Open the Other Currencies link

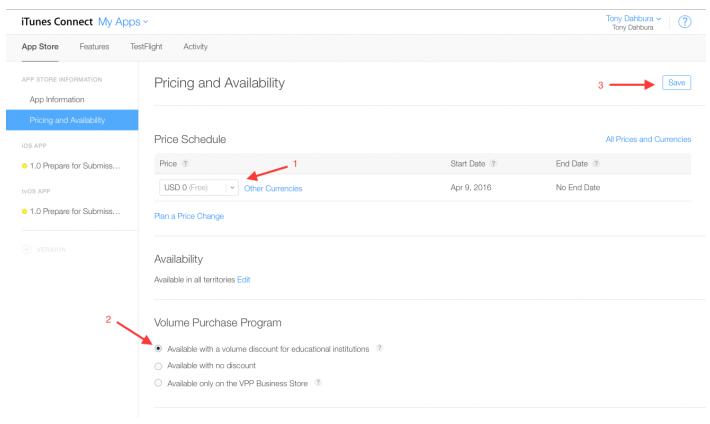pyautogui.click(x=273, y=188)
